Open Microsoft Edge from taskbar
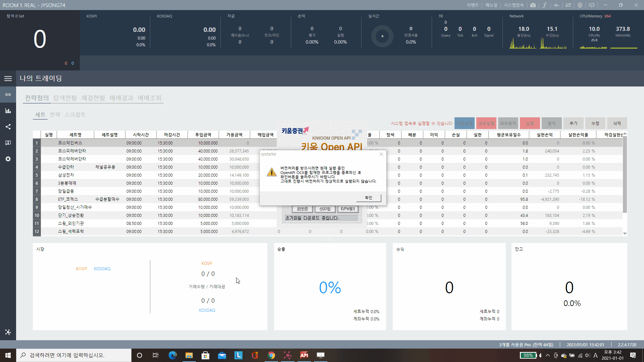644x362 pixels. pos(173,355)
